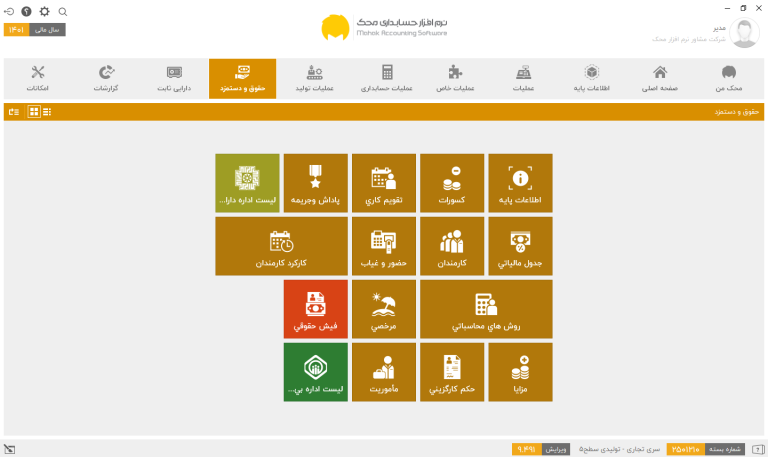
Task: Open settings via the gear icon
Action: [45, 11]
